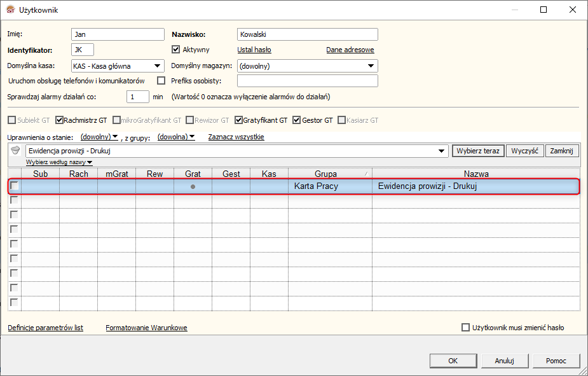Open Wybierz według nazwy dropdown

click(59, 162)
